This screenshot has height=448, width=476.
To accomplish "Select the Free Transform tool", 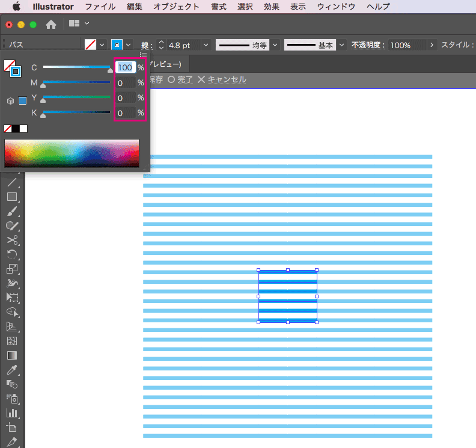I will point(12,298).
